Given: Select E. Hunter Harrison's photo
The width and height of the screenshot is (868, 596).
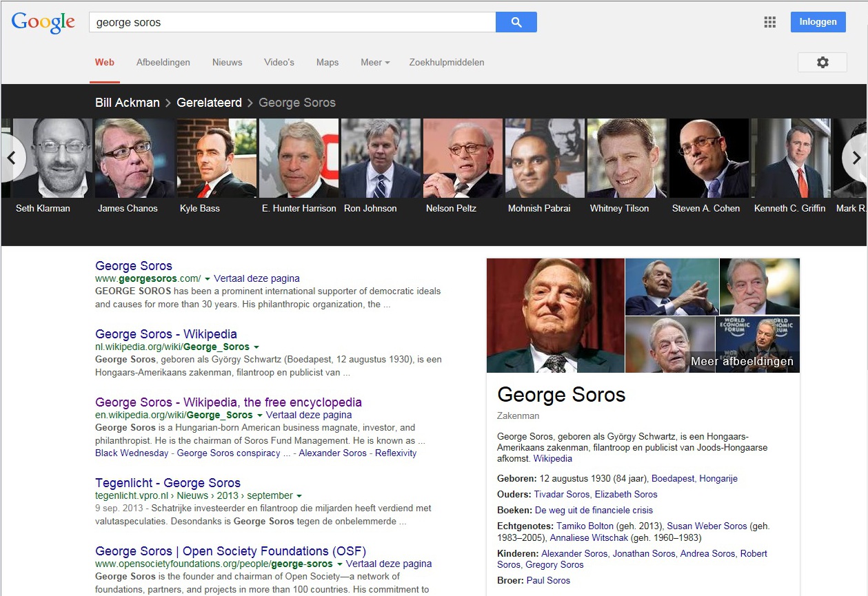Looking at the screenshot, I should tap(299, 158).
